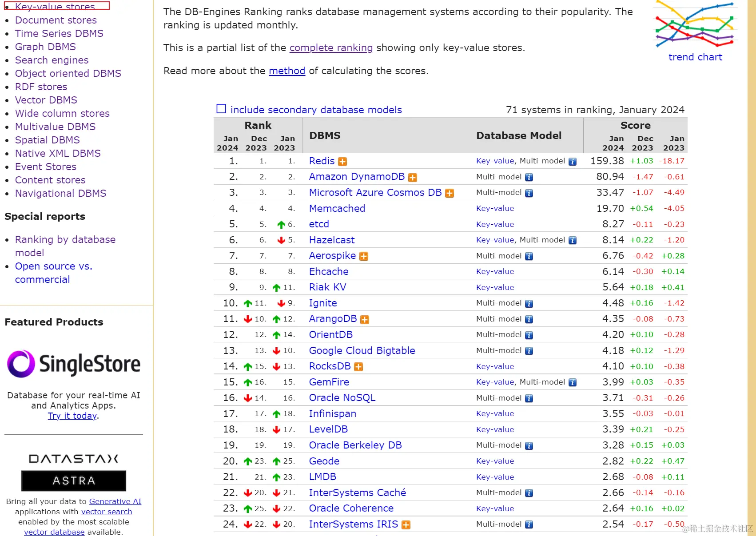Click the plus icon next to Amazon DynamoDB
The width and height of the screenshot is (756, 536).
(413, 178)
